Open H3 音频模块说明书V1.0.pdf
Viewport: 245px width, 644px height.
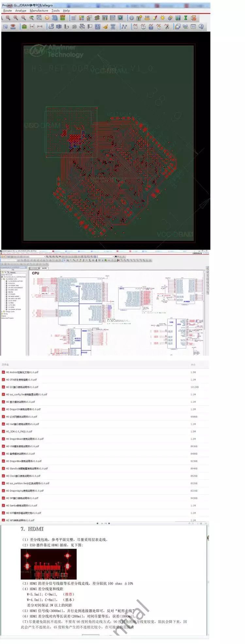21,454
